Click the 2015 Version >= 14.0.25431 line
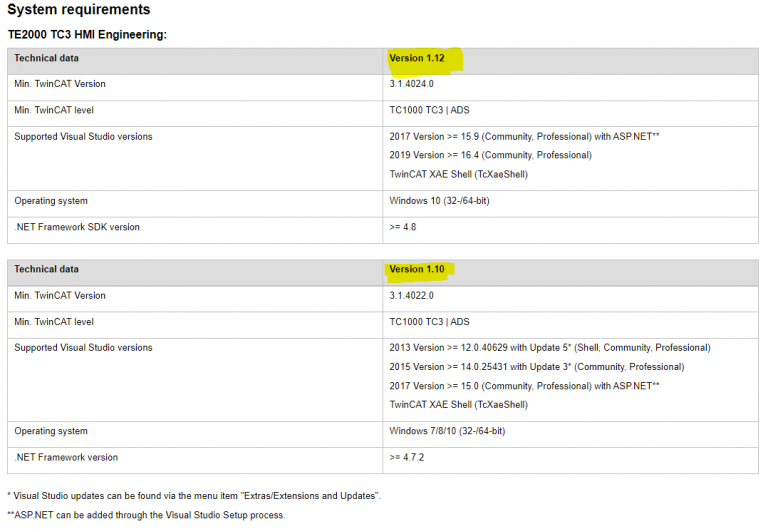 (537, 367)
